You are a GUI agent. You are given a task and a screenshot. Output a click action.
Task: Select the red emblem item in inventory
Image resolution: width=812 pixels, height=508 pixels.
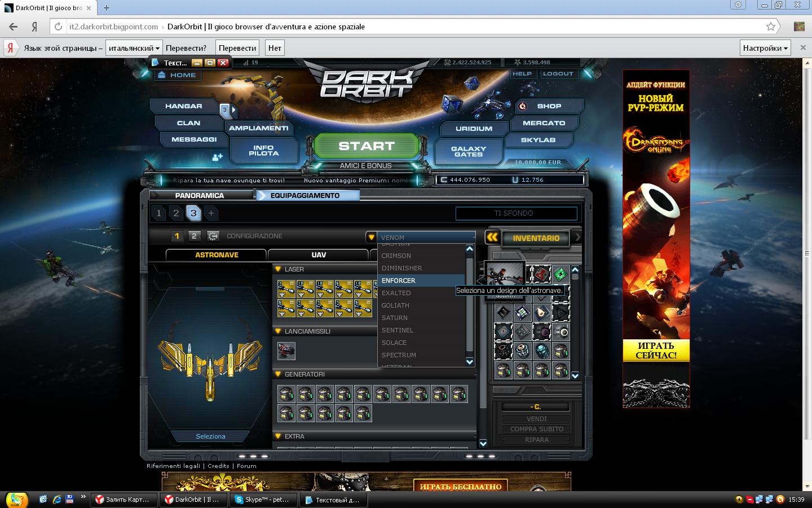541,275
